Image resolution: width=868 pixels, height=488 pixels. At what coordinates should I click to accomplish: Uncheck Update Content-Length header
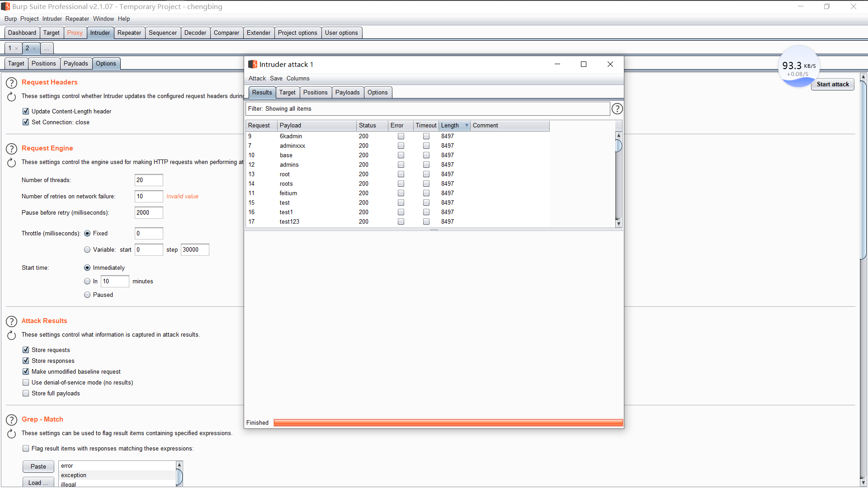[26, 111]
